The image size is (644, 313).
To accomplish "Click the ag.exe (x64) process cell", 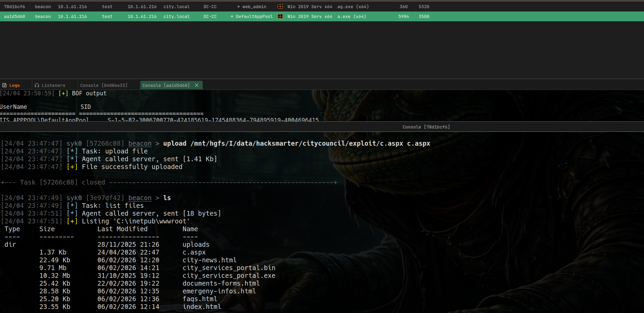I will [x=353, y=6].
